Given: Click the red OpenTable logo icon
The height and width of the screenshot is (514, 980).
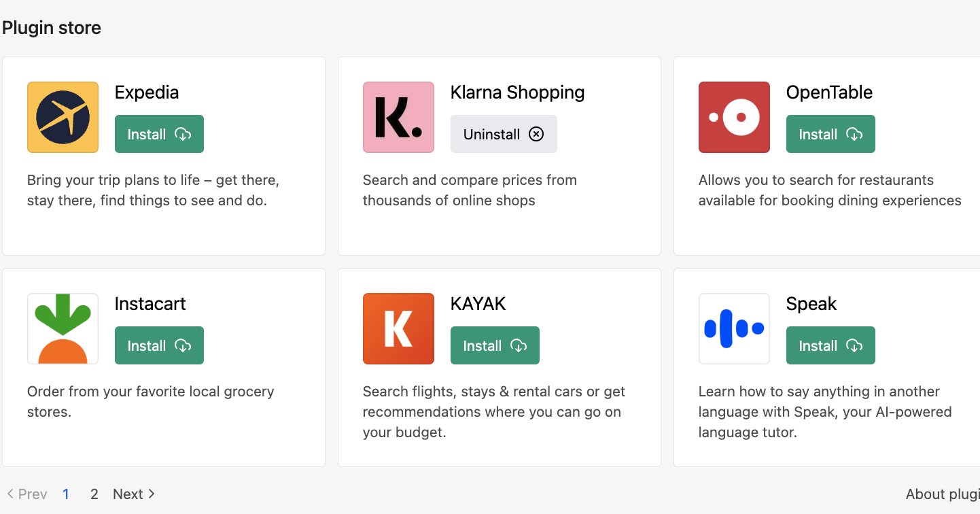Looking at the screenshot, I should pos(734,117).
